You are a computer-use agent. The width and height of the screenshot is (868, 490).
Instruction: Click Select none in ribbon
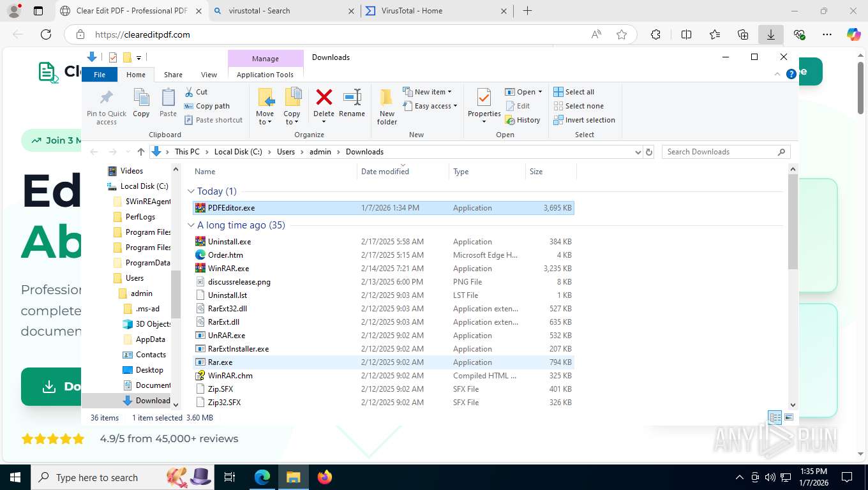pos(578,106)
